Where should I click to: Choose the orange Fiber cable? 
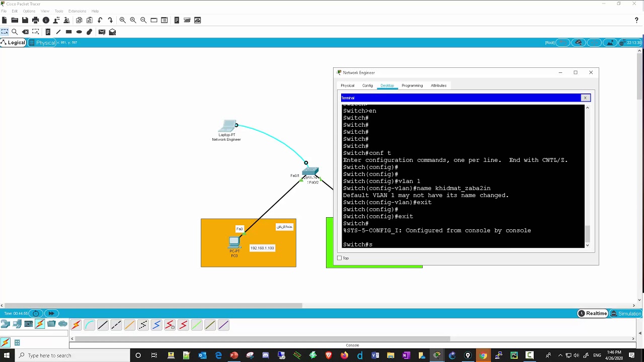(129, 325)
